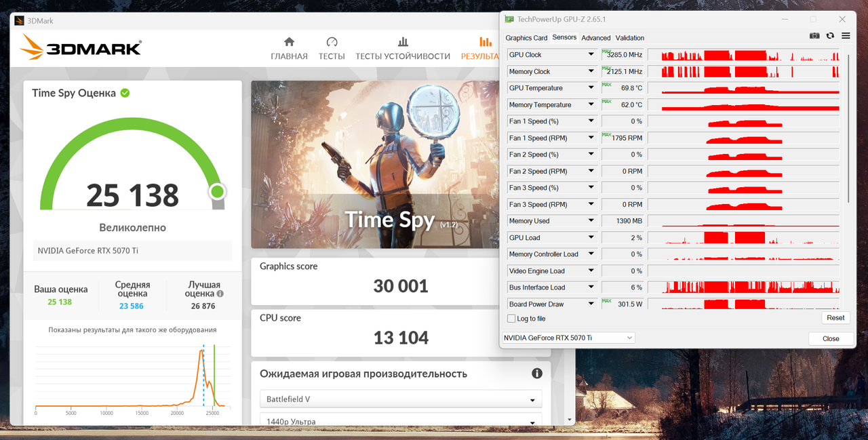Viewport: 868px width, 440px height.
Task: Open the Bus Interface Load dropdown
Action: point(591,287)
